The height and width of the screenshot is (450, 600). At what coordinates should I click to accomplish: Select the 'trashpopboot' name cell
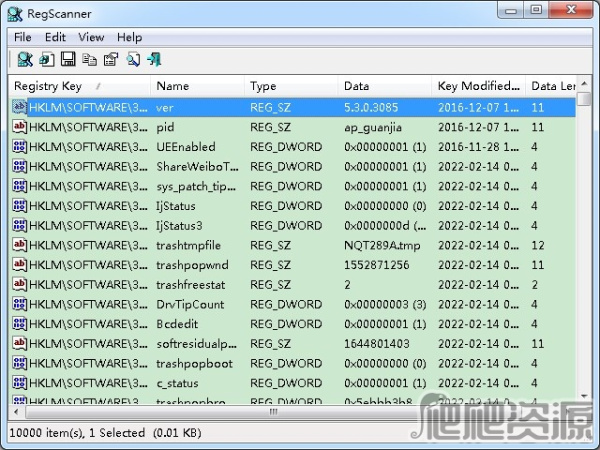click(x=194, y=363)
